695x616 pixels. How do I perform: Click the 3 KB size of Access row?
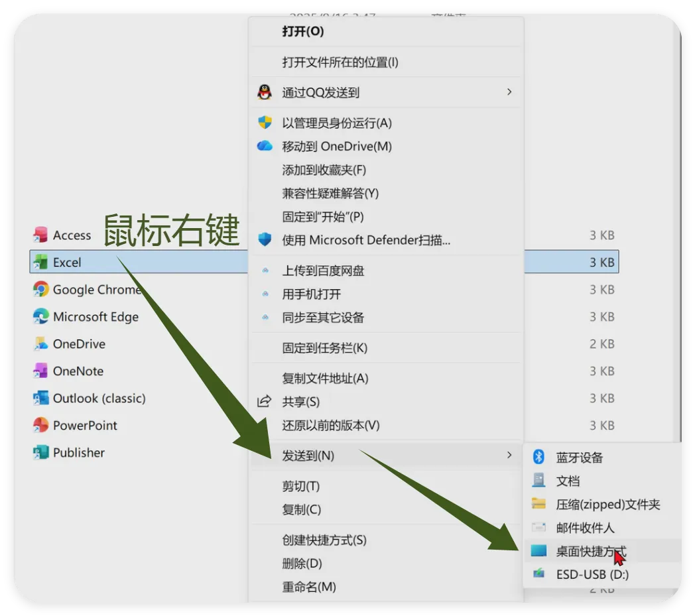tap(602, 235)
